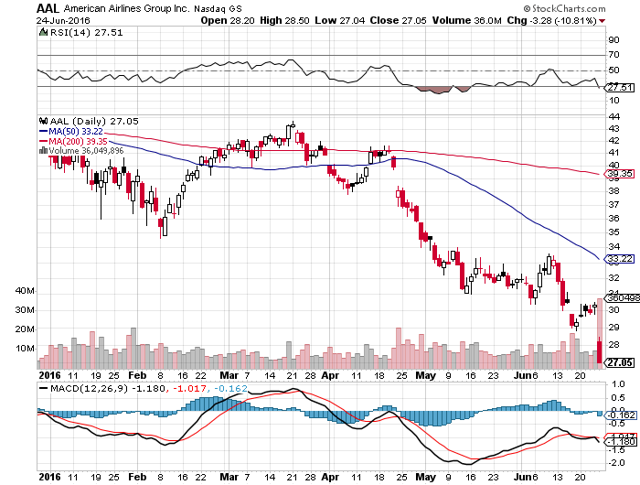Click the 29 label on the price axis
The image size is (640, 485).
click(x=614, y=327)
